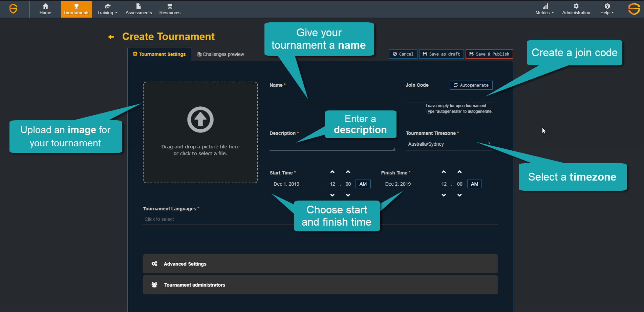Open the Tournament Timezone dropdown

(x=449, y=144)
